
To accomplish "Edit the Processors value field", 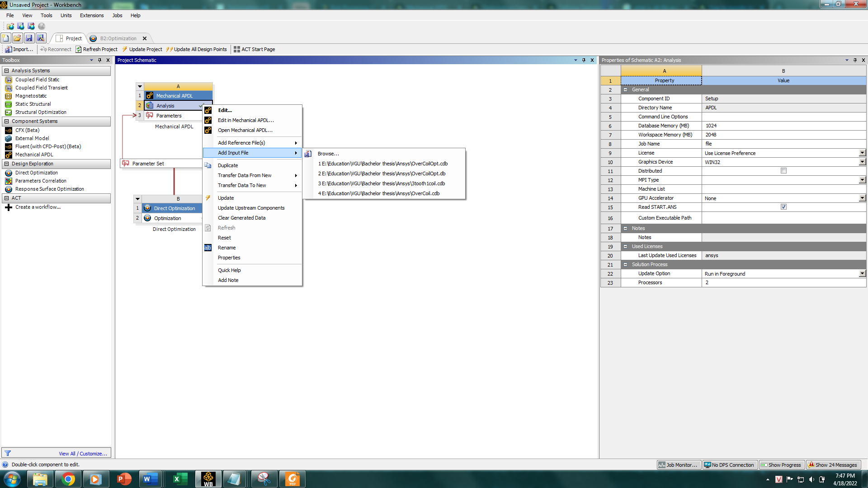I will tap(783, 282).
